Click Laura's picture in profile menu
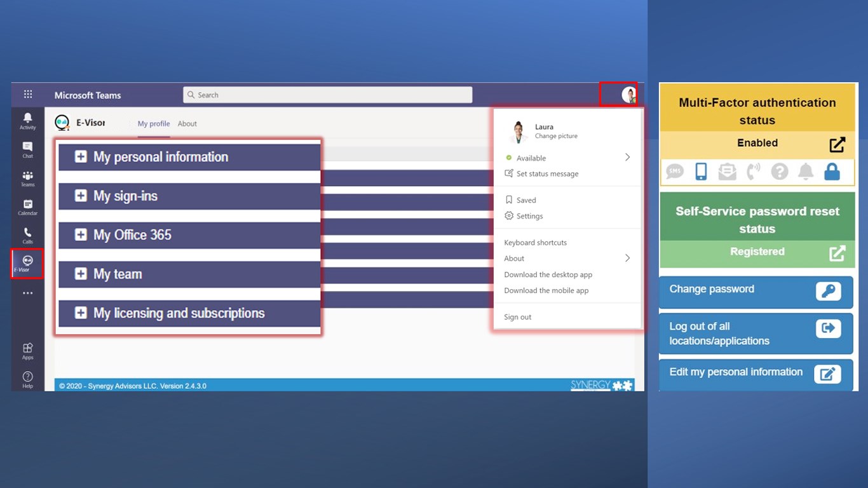868x488 pixels. [519, 132]
